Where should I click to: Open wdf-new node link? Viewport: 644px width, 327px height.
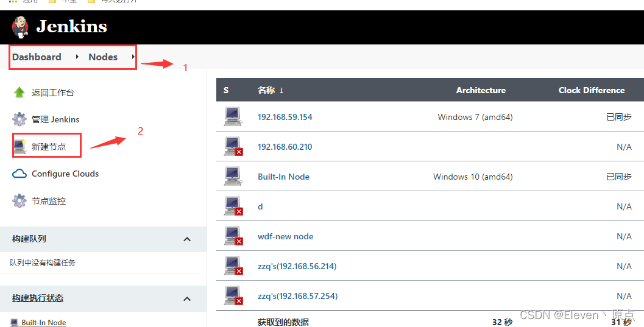pyautogui.click(x=286, y=236)
